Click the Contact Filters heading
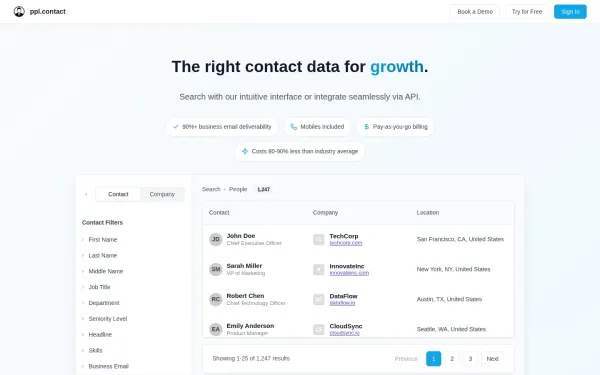The image size is (600, 375). tap(102, 222)
